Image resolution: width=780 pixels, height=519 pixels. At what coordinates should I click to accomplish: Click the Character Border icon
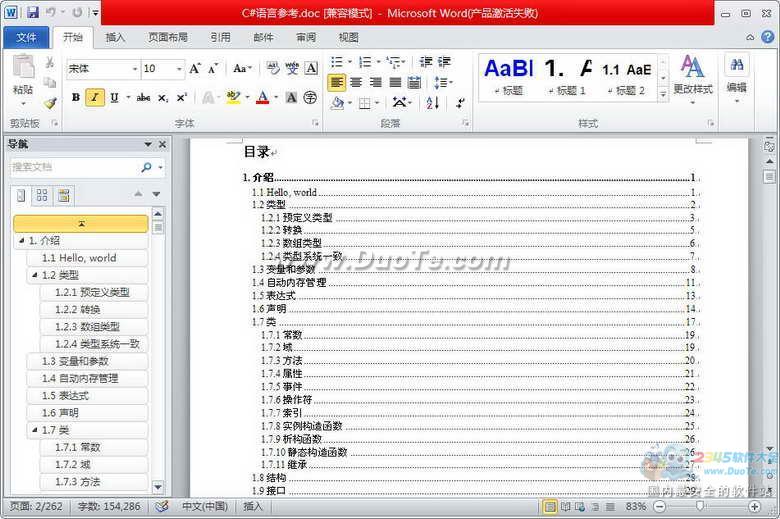tap(311, 69)
